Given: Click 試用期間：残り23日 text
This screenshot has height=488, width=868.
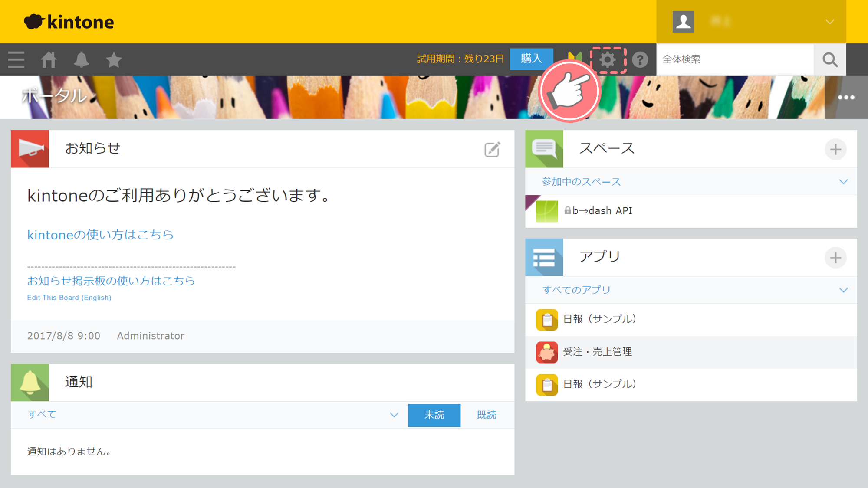Looking at the screenshot, I should [x=460, y=59].
